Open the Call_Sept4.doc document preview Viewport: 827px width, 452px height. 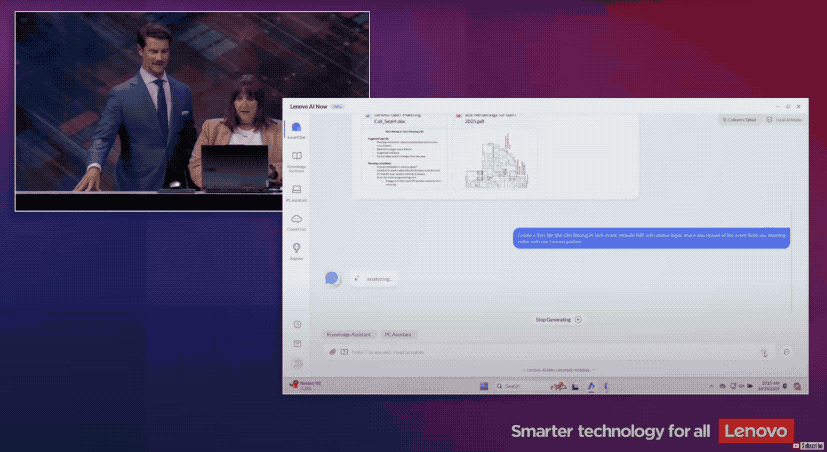coord(406,158)
